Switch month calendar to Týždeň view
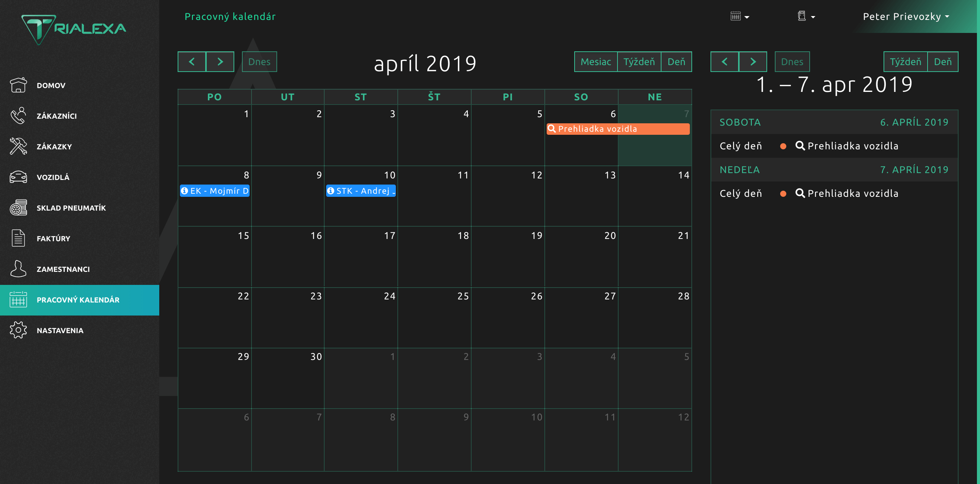980x484 pixels. [x=639, y=62]
